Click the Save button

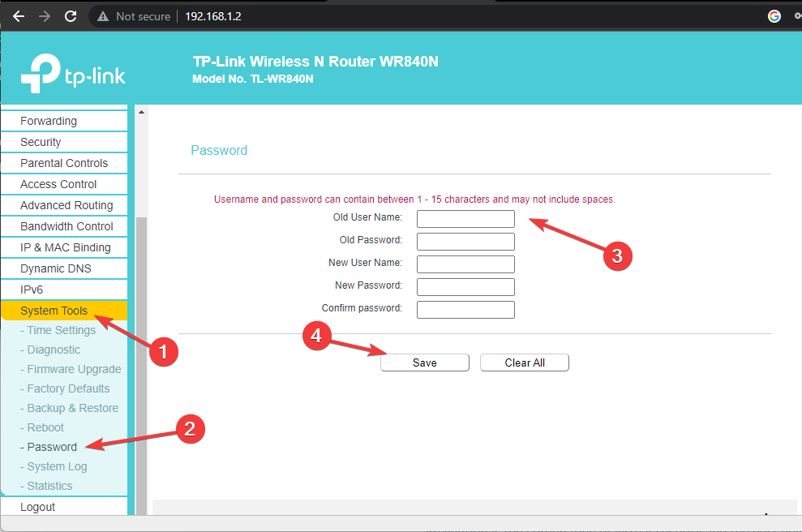click(425, 363)
